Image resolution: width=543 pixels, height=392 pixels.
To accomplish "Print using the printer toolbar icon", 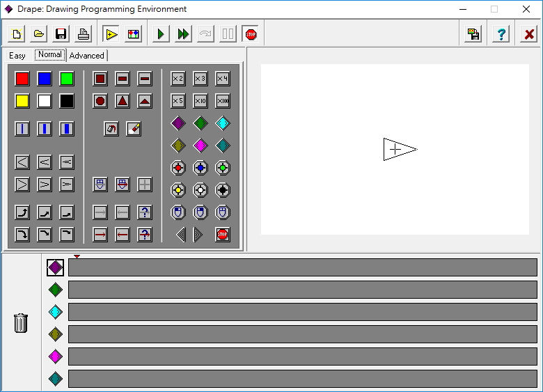I will click(84, 34).
